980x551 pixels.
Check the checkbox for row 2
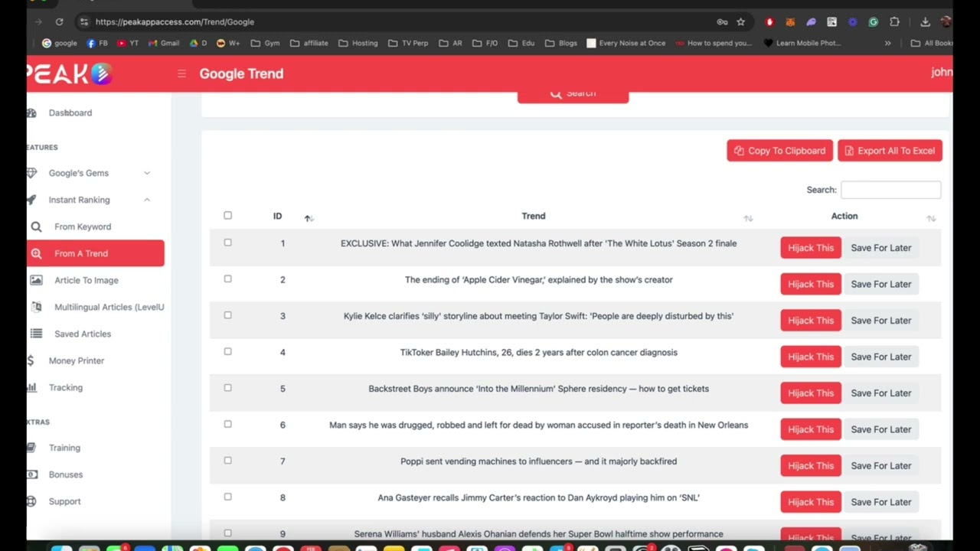227,279
